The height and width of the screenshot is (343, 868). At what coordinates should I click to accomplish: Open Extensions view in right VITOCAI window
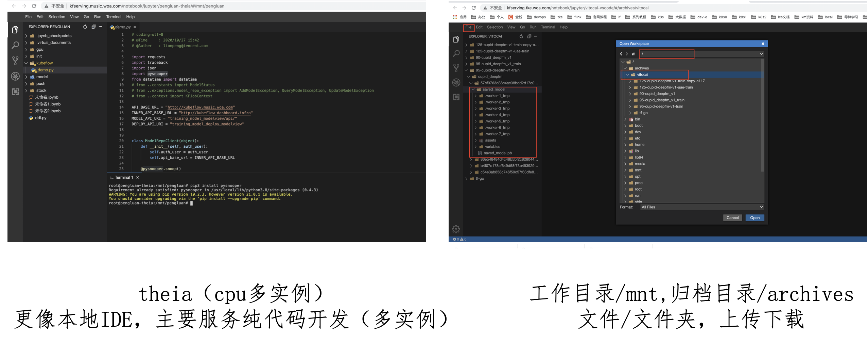point(456,97)
